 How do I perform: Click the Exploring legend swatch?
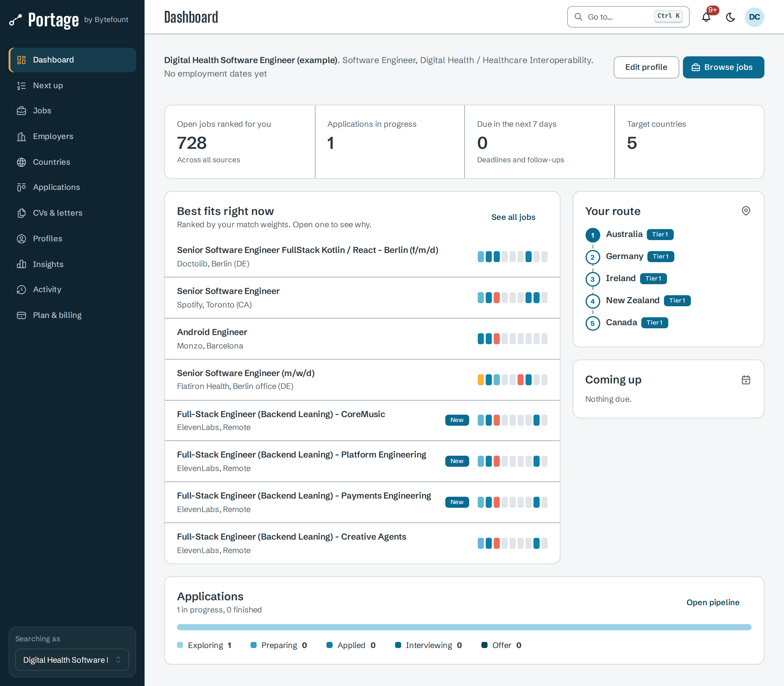point(180,645)
